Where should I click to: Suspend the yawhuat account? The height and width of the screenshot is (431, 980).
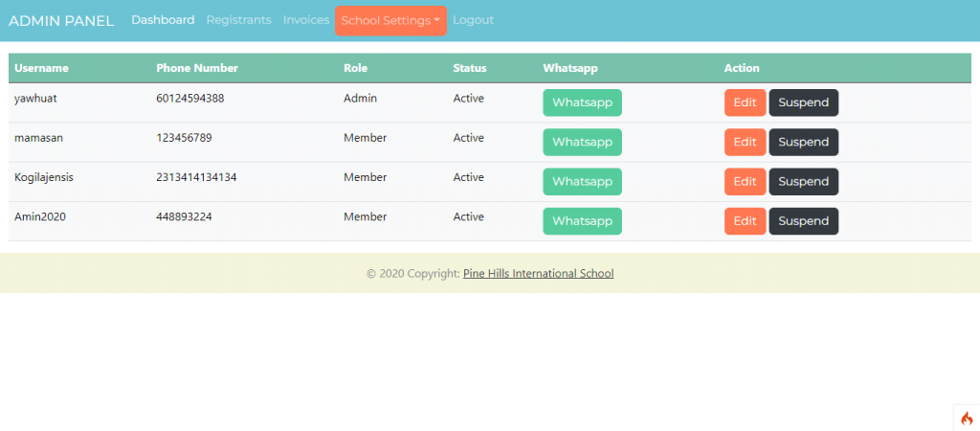pyautogui.click(x=803, y=102)
